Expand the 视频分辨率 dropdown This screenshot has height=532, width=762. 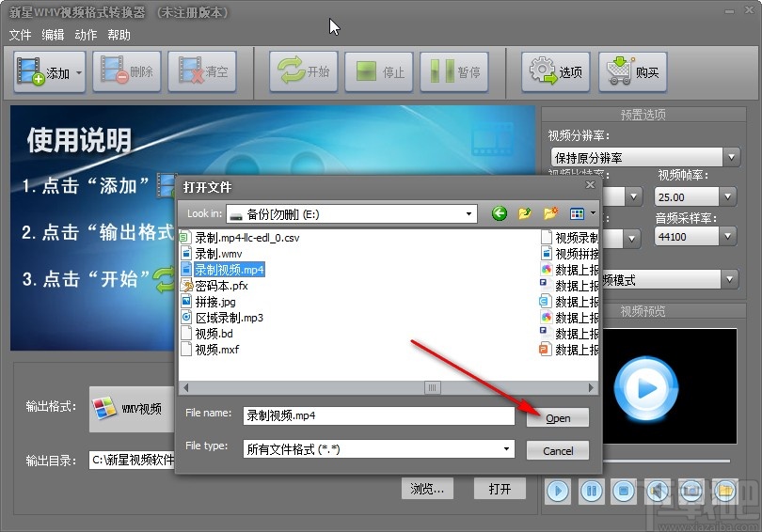pyautogui.click(x=731, y=157)
